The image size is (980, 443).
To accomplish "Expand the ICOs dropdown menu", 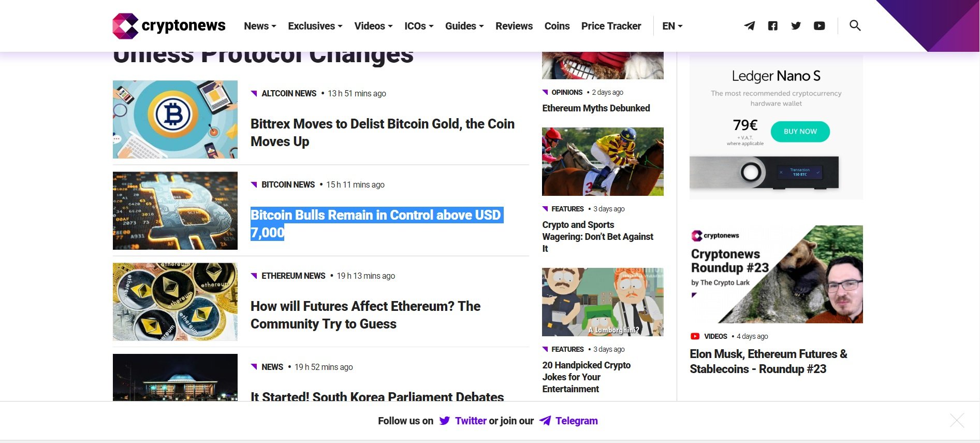I will (x=419, y=26).
